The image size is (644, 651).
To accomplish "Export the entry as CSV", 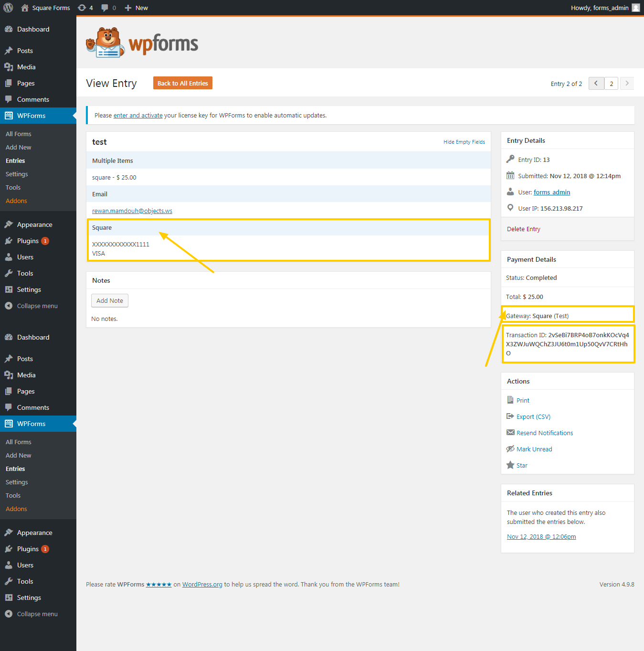I will [x=533, y=416].
